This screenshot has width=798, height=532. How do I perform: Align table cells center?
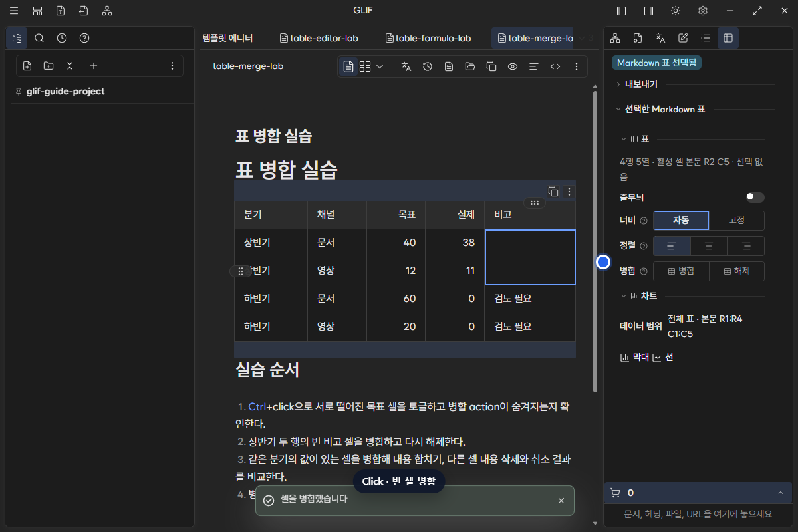coord(709,246)
